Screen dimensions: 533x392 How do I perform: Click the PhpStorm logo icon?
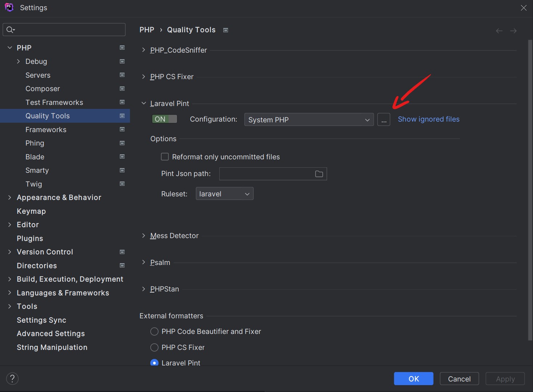9,7
